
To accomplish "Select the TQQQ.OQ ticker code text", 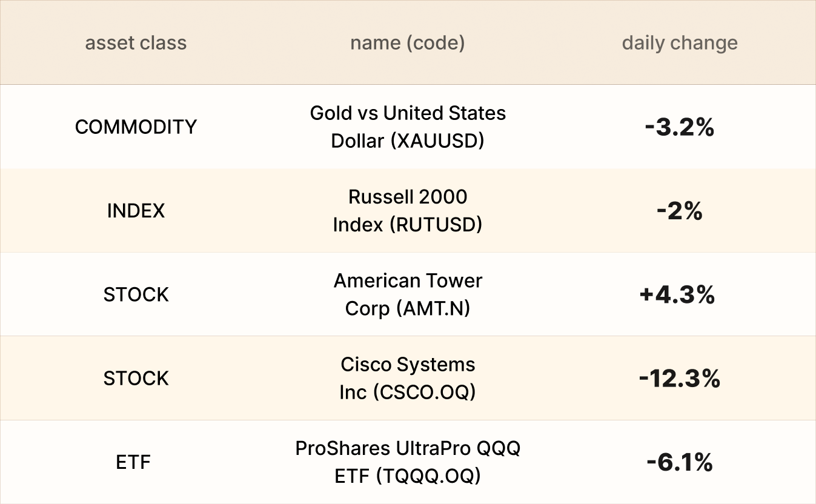I will tap(428, 477).
